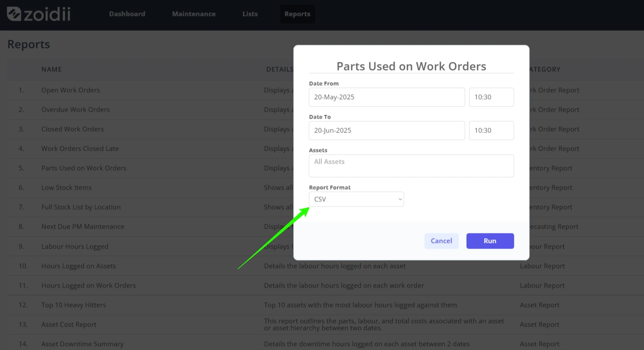Click the All Assets field
644x350 pixels.
click(x=411, y=166)
